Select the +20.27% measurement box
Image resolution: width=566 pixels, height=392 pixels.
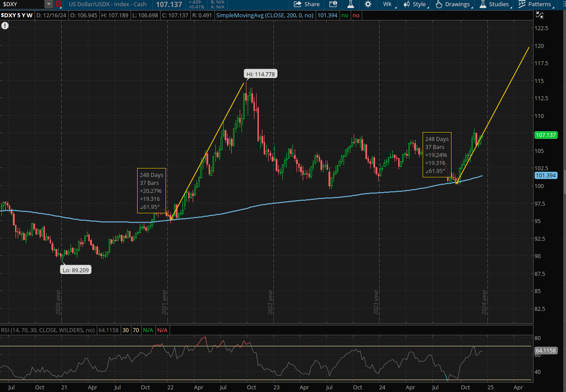point(151,191)
